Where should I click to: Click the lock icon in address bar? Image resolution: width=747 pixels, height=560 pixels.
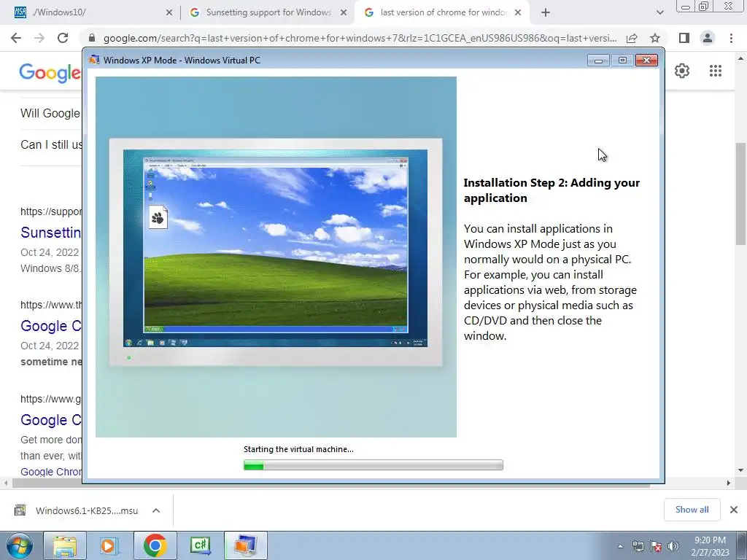[92, 38]
